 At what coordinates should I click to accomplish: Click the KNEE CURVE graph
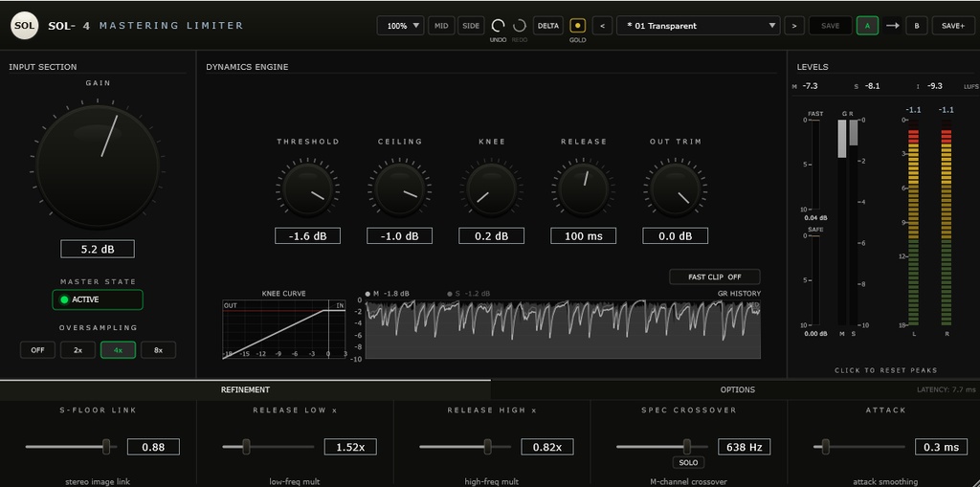pos(283,329)
